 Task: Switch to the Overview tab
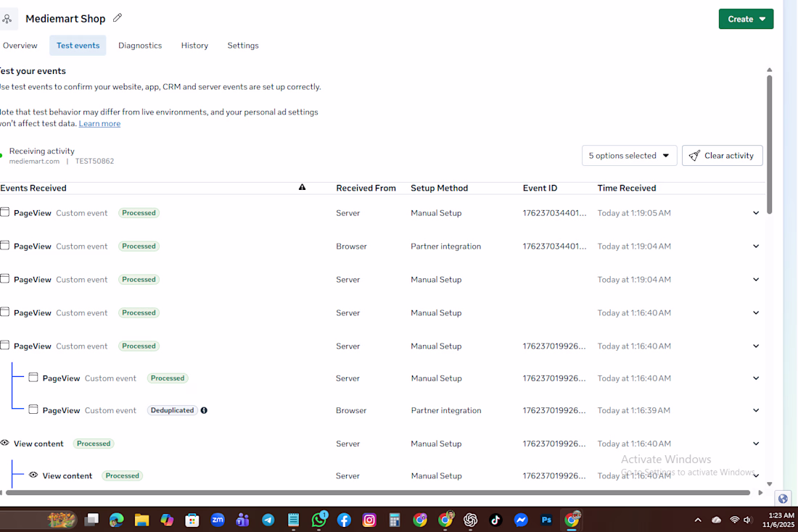click(20, 45)
